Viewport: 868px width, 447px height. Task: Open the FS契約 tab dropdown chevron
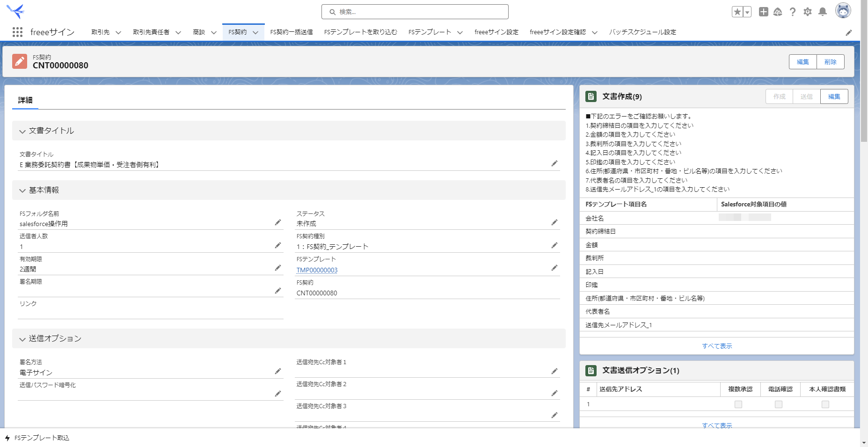(255, 32)
